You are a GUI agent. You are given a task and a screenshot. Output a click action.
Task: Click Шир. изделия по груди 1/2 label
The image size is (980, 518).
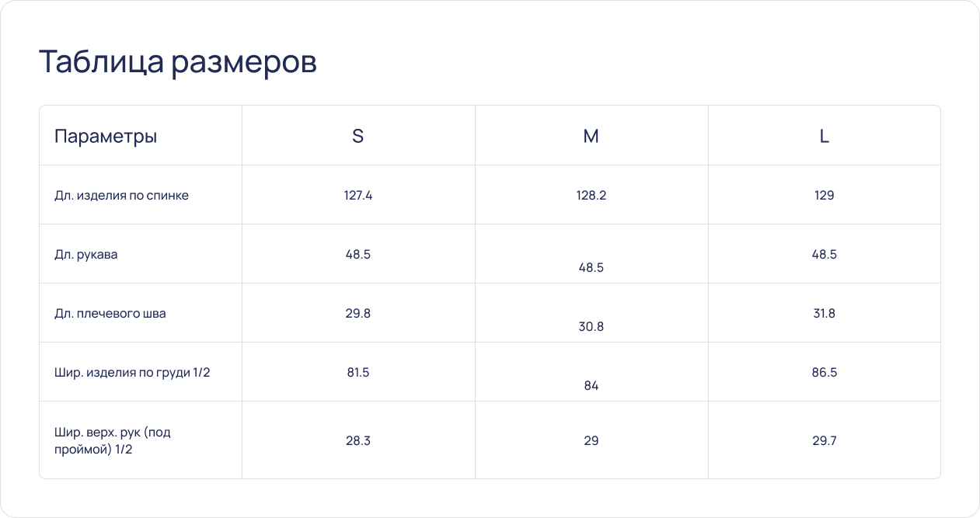coord(132,373)
